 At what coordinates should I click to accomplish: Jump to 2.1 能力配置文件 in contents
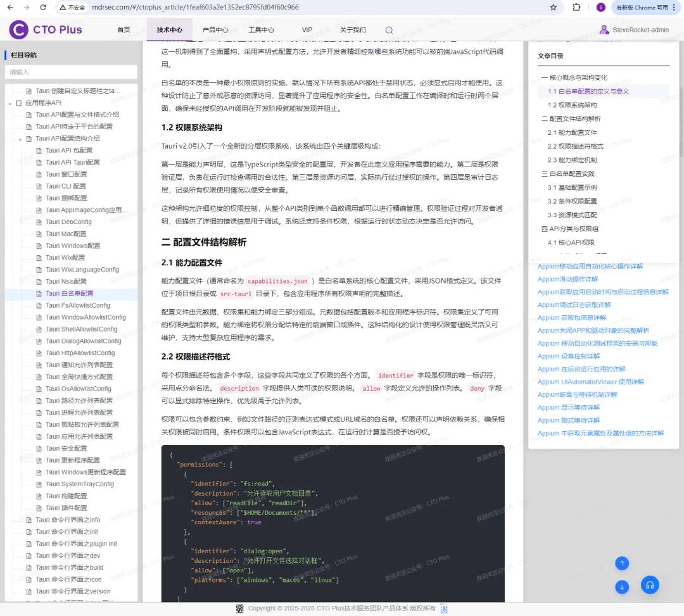573,132
